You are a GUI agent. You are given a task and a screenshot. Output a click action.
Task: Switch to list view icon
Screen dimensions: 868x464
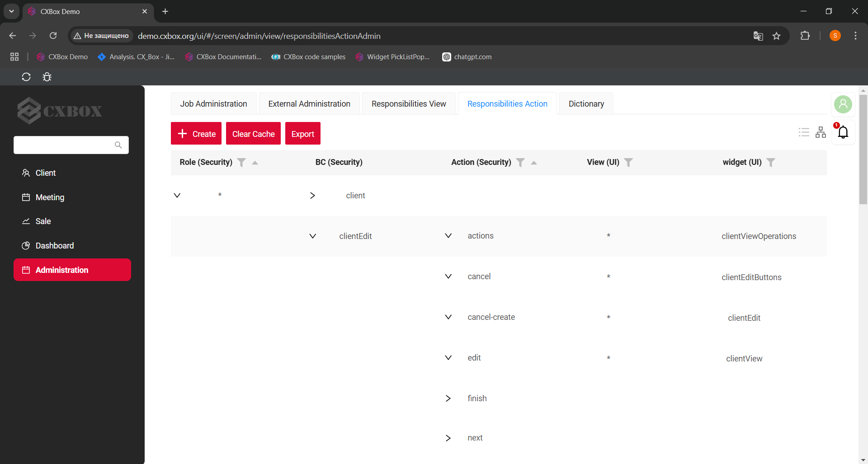804,132
